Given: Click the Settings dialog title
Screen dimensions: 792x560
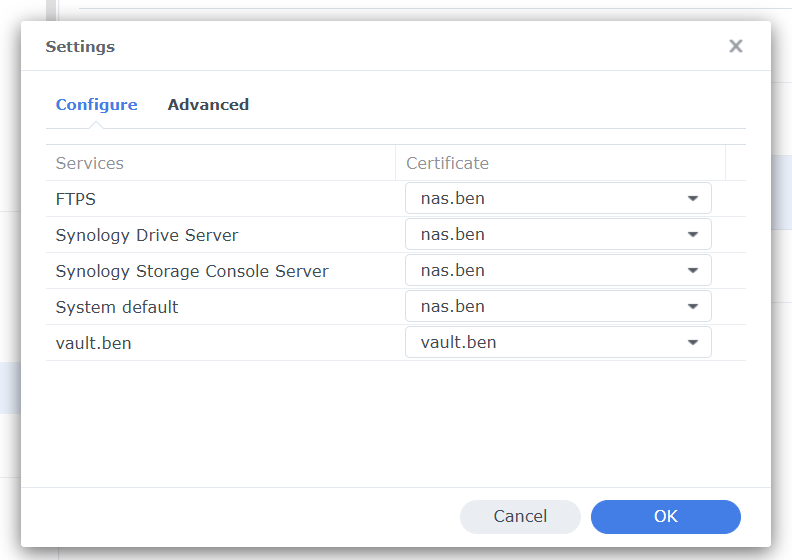Looking at the screenshot, I should 80,47.
